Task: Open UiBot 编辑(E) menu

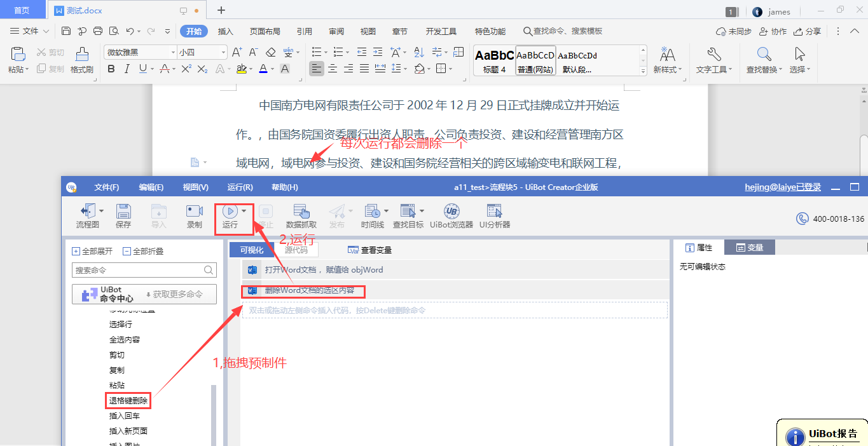Action: point(151,187)
